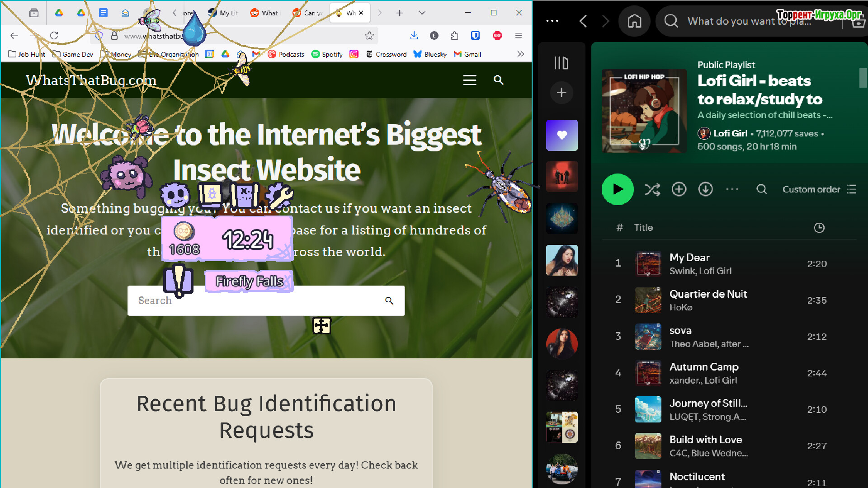Open the bug journal book icon
This screenshot has height=488, width=868.
point(210,195)
